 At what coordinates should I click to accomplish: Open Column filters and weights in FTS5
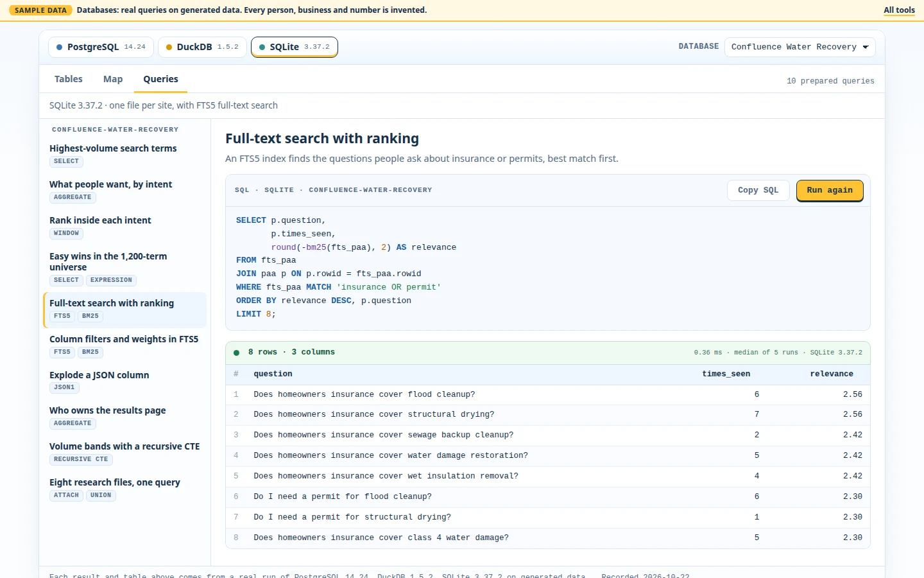click(x=125, y=346)
